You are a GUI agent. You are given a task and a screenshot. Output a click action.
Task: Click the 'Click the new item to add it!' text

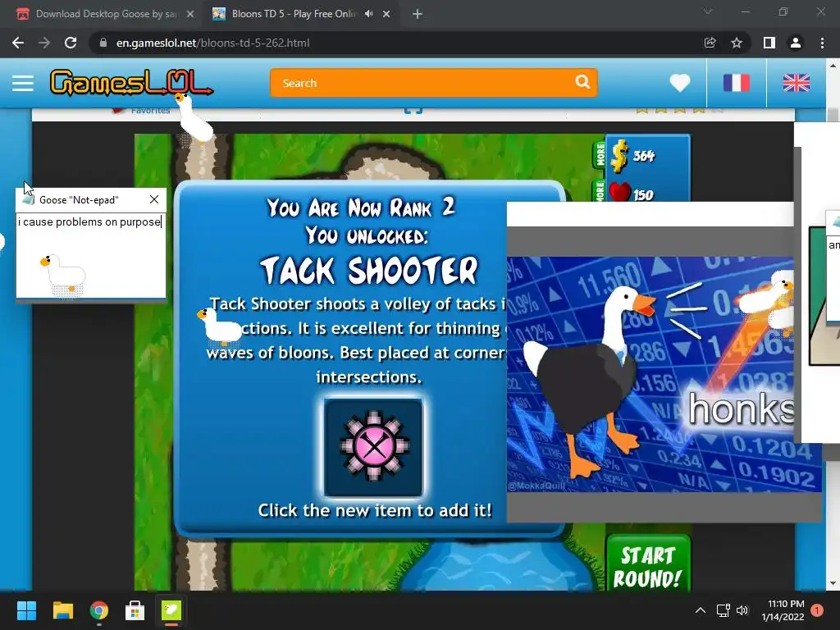[x=374, y=510]
